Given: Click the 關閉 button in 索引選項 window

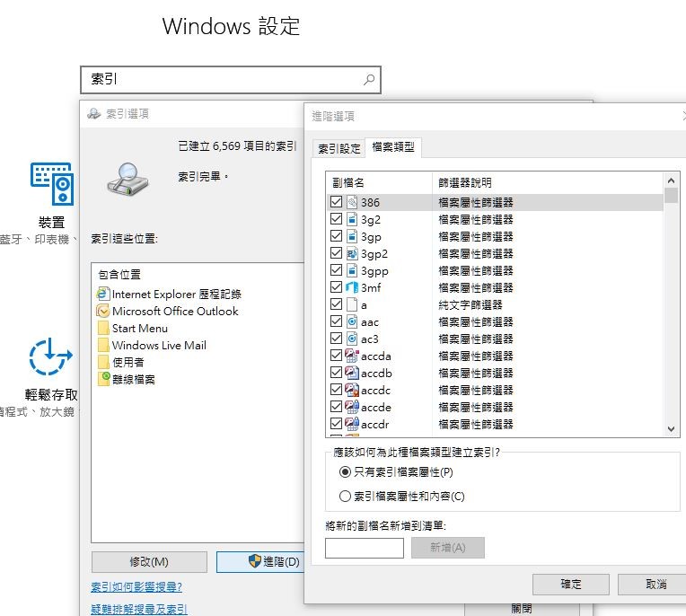Looking at the screenshot, I should tap(522, 609).
